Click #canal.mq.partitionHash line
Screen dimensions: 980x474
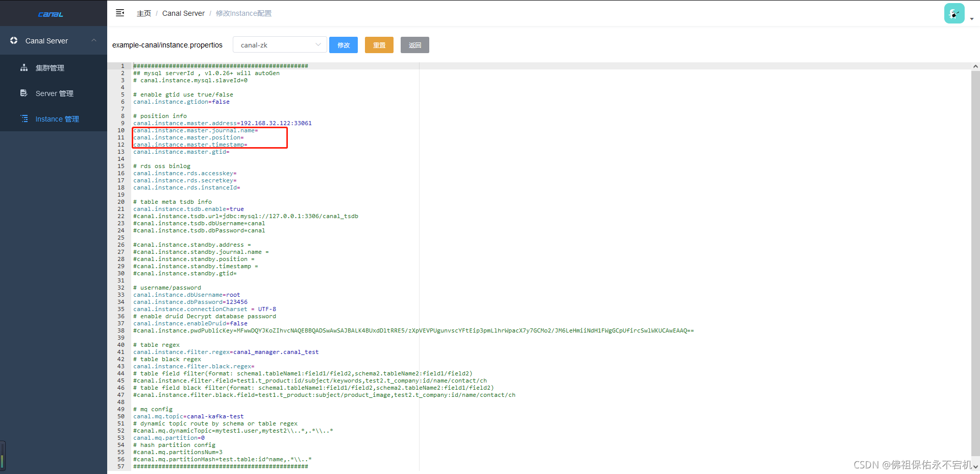pos(223,459)
